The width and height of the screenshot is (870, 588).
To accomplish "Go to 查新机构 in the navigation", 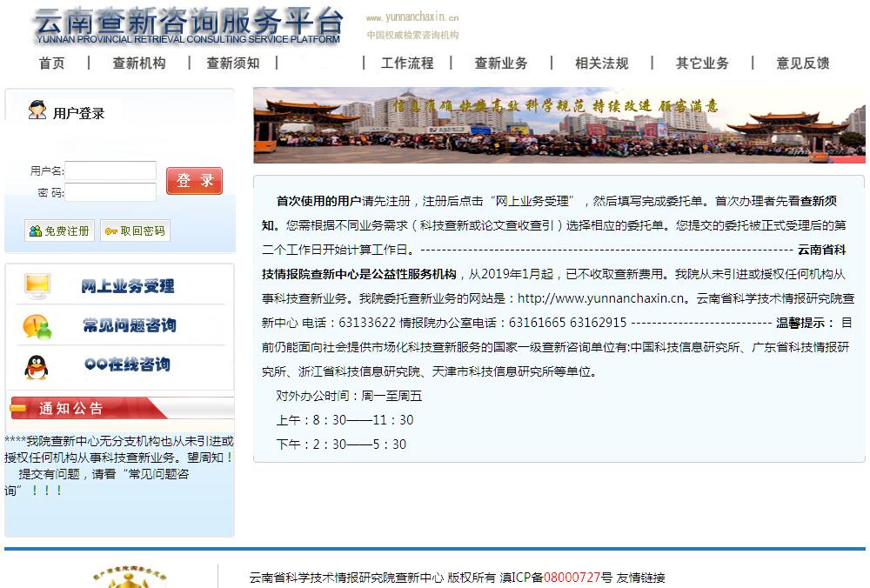I will tap(138, 63).
